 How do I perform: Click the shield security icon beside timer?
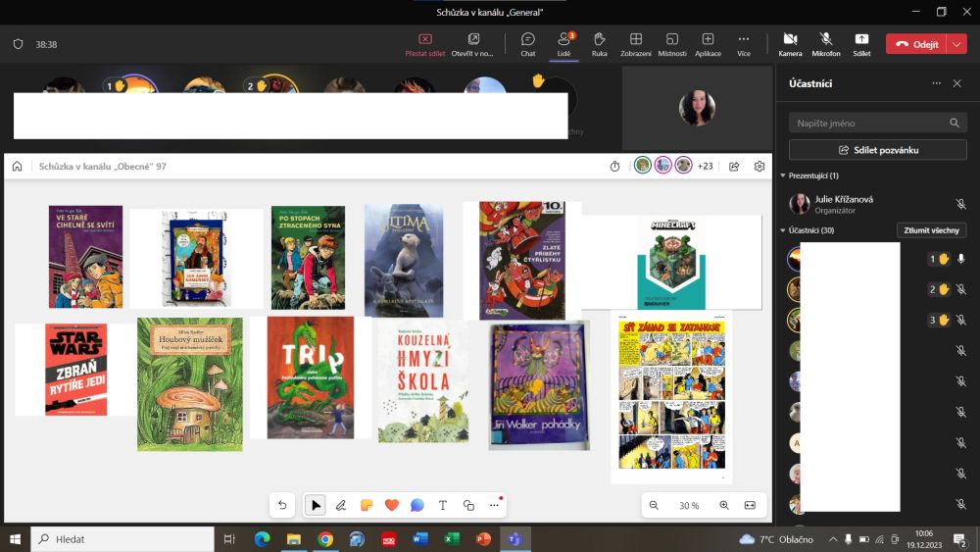click(x=18, y=44)
